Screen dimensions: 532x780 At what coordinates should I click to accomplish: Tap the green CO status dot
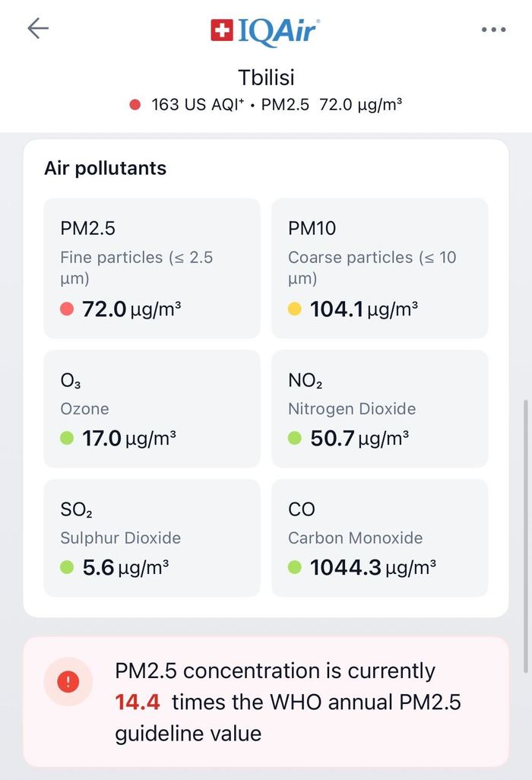[x=295, y=567]
